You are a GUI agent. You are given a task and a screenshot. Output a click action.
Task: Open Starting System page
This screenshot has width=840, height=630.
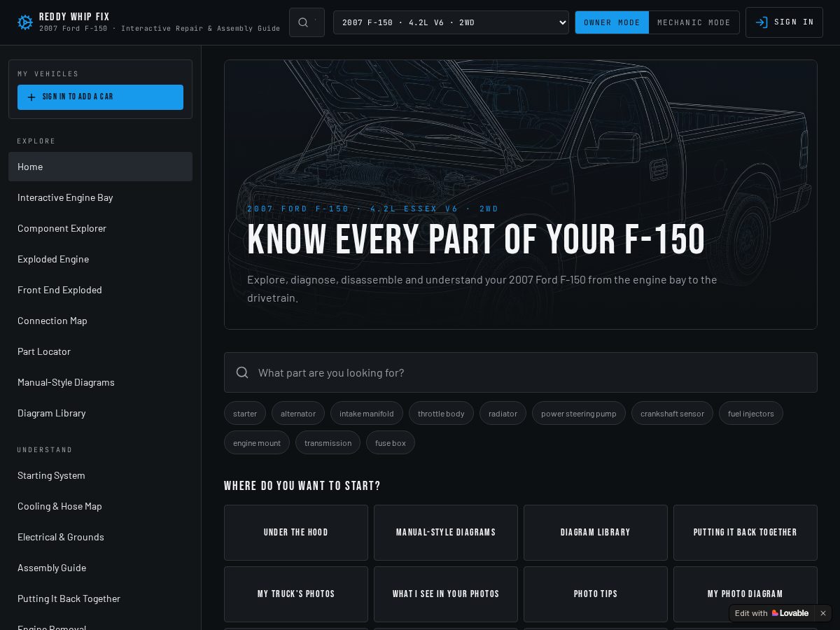tap(100, 475)
